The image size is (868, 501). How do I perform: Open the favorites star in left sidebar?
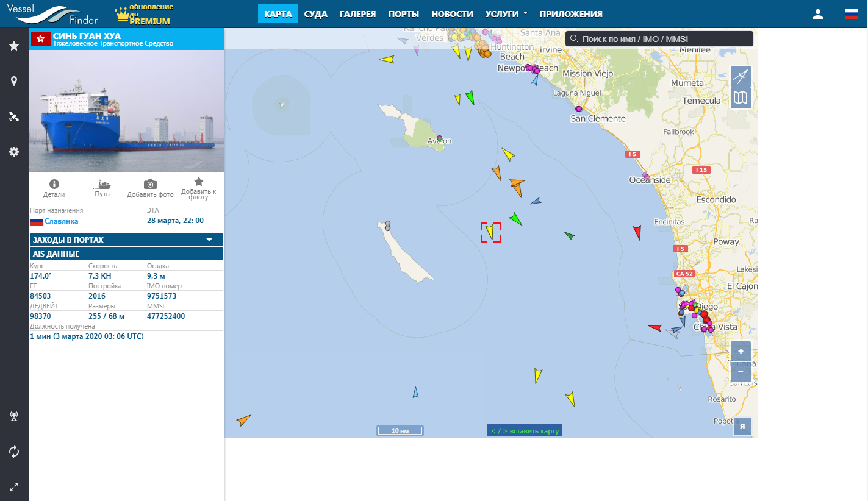pos(14,46)
